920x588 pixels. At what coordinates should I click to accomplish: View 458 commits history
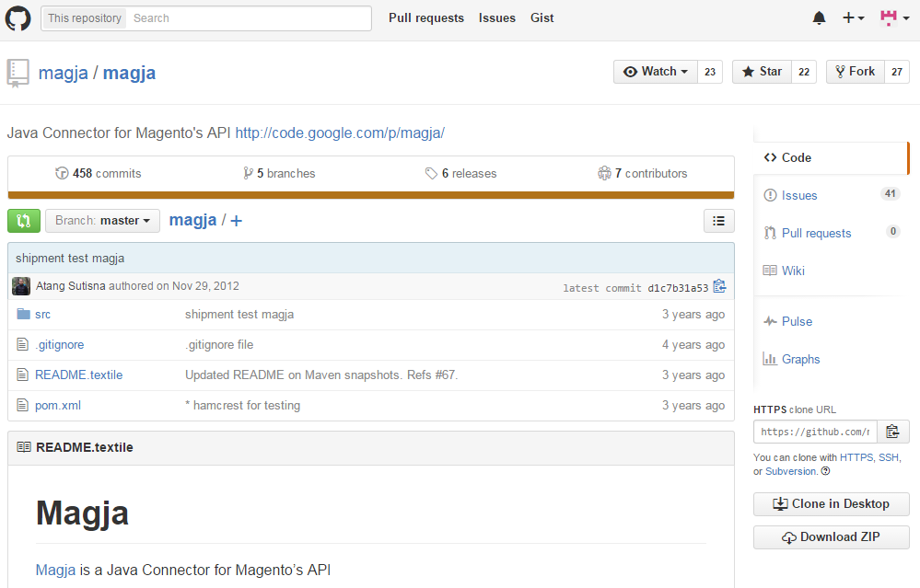(x=99, y=174)
